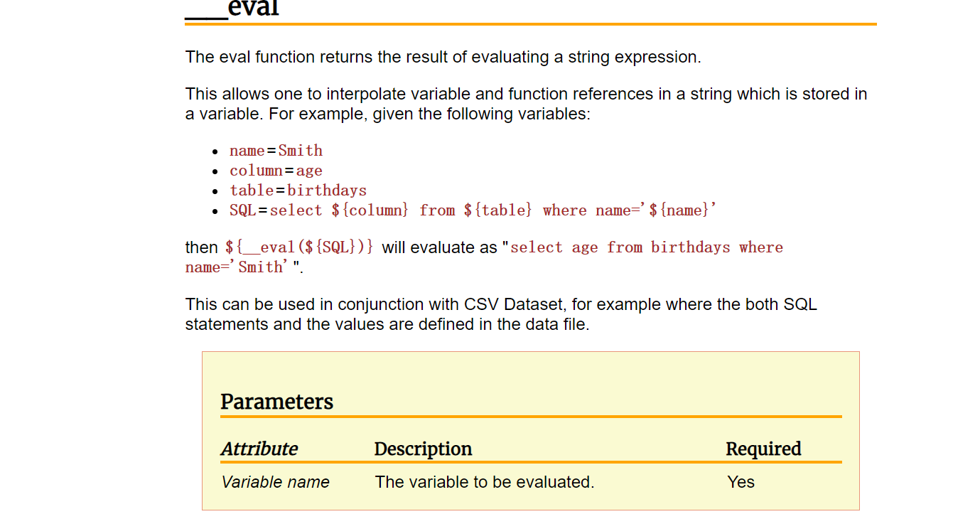
Task: Click the ${__eval(${SQL})} code snippet
Action: tap(299, 247)
